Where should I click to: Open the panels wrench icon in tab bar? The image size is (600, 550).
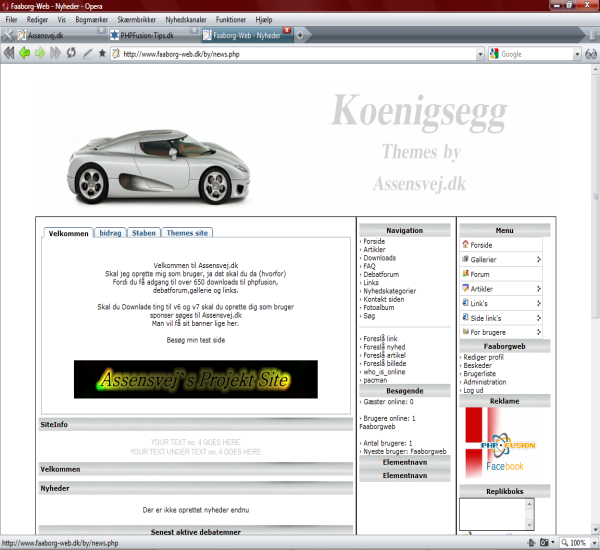click(x=7, y=35)
